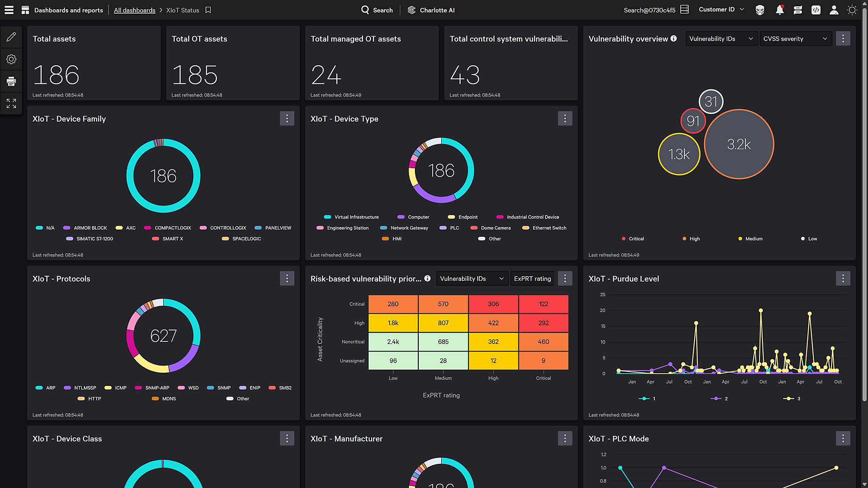Click the fullscreen expand icon
Screen dimensions: 868x488
click(11, 103)
